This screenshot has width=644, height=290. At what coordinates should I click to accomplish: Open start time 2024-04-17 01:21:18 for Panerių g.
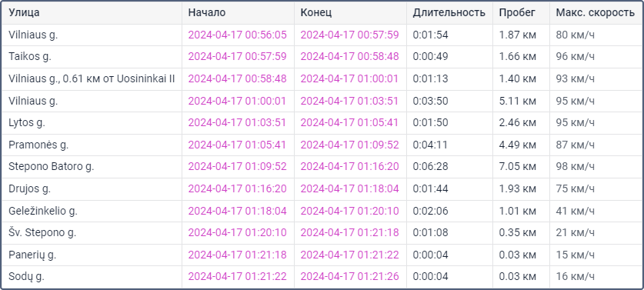tap(237, 255)
